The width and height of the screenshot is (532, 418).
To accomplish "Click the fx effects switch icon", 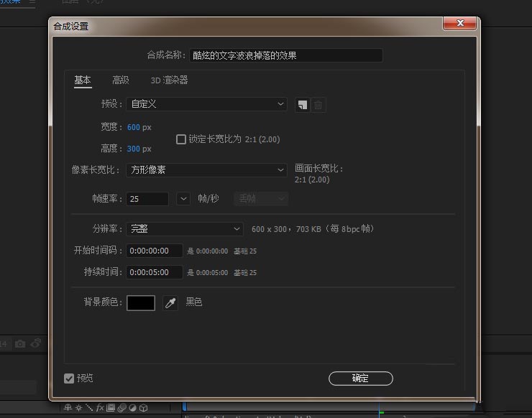I will click(100, 407).
